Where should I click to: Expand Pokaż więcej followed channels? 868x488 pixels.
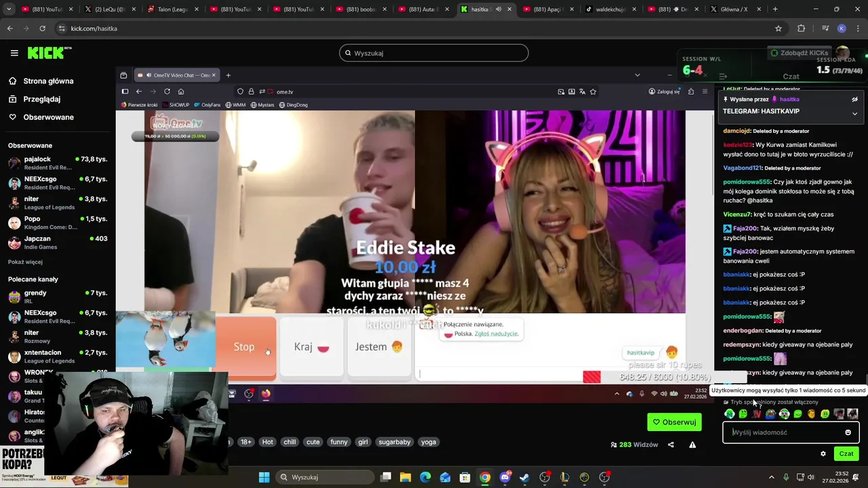click(x=25, y=262)
